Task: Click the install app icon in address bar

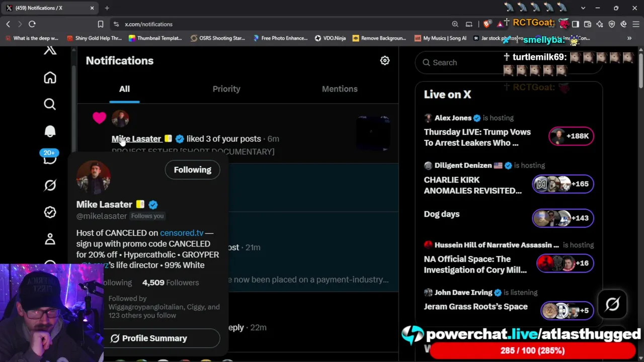Action: [469, 24]
